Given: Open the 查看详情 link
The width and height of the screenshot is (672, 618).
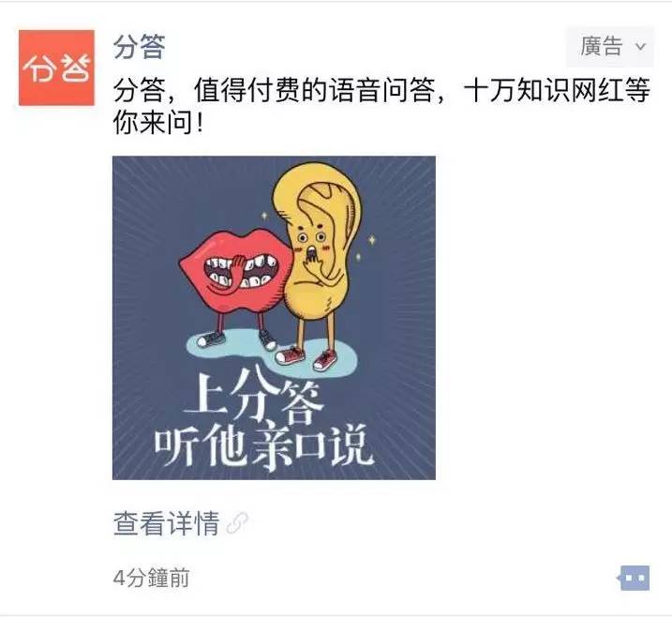Looking at the screenshot, I should pyautogui.click(x=167, y=523).
